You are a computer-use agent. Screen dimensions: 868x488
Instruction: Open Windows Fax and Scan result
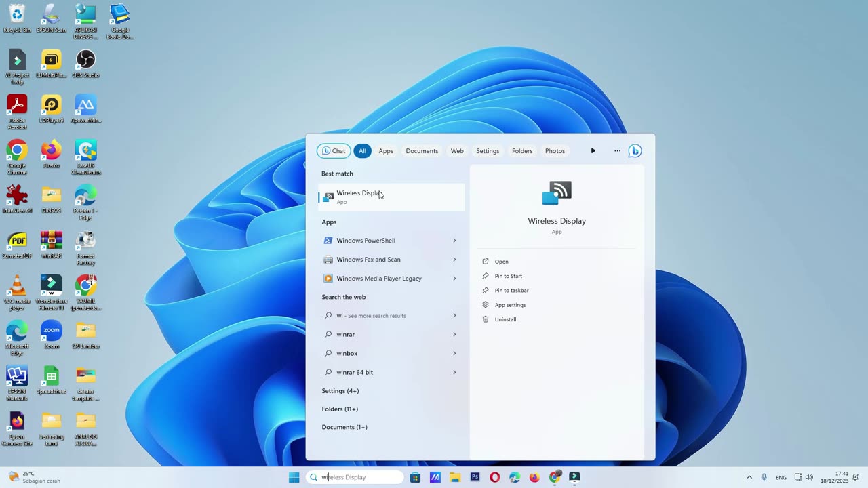tap(391, 260)
